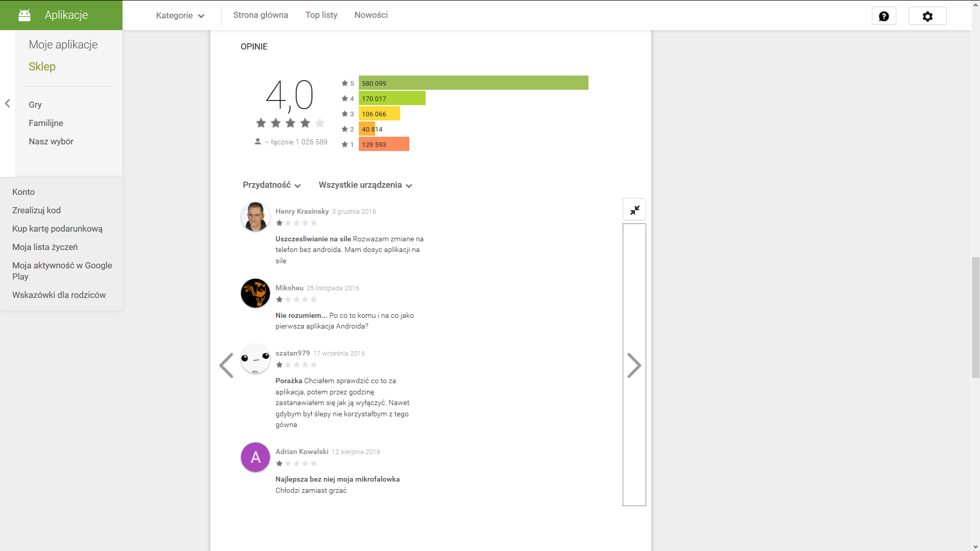
Task: Click the page vertical scrollbar thumb
Action: 975,316
